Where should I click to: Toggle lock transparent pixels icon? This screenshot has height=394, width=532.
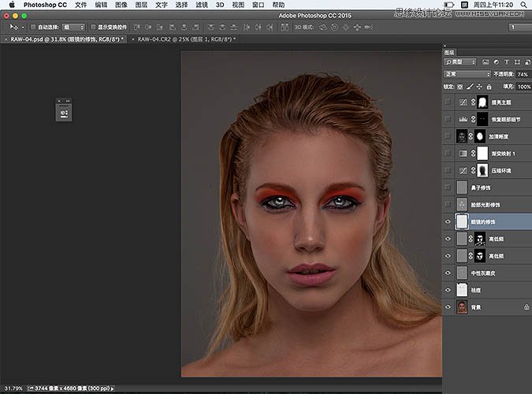coord(460,87)
